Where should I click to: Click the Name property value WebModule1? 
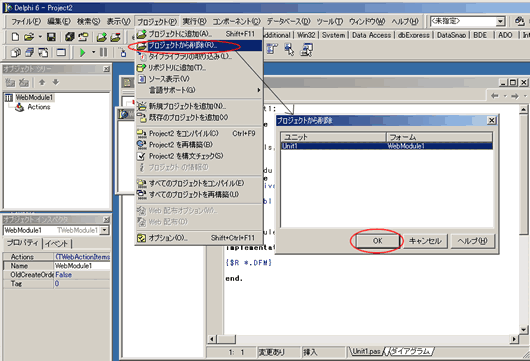point(82,266)
